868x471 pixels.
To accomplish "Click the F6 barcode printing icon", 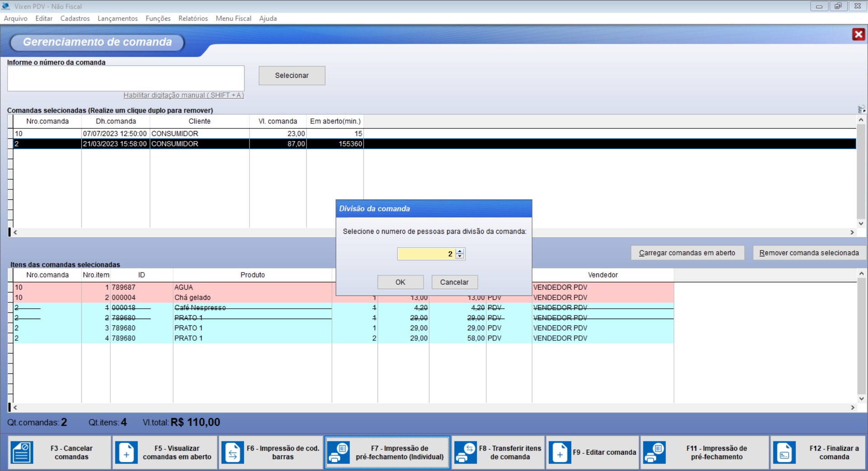I will (x=233, y=452).
